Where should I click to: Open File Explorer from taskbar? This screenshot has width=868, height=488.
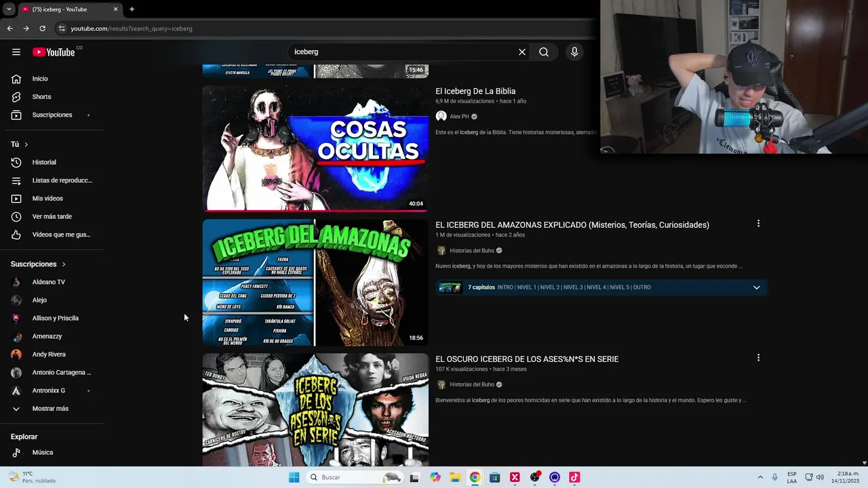[455, 477]
